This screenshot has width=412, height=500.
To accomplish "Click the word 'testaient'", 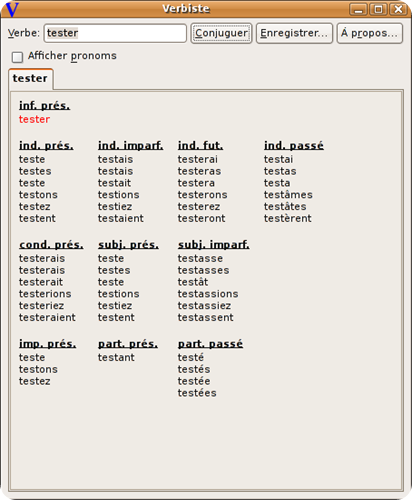I will pos(121,218).
